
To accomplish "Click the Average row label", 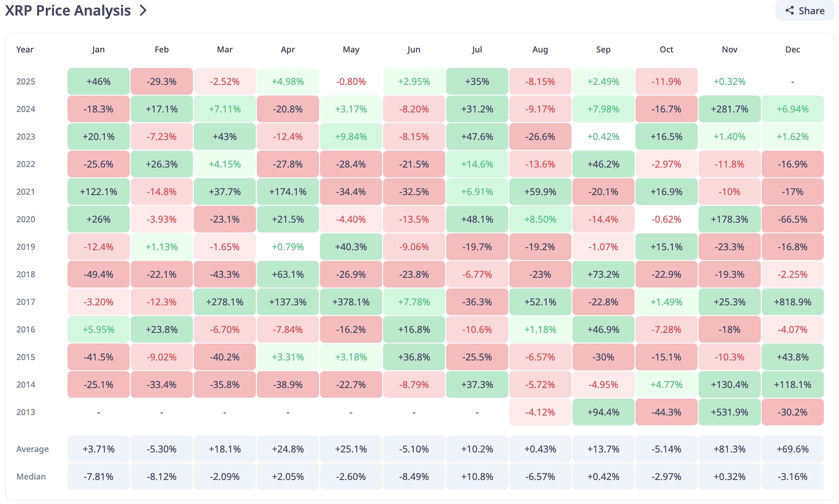I will coord(32,449).
